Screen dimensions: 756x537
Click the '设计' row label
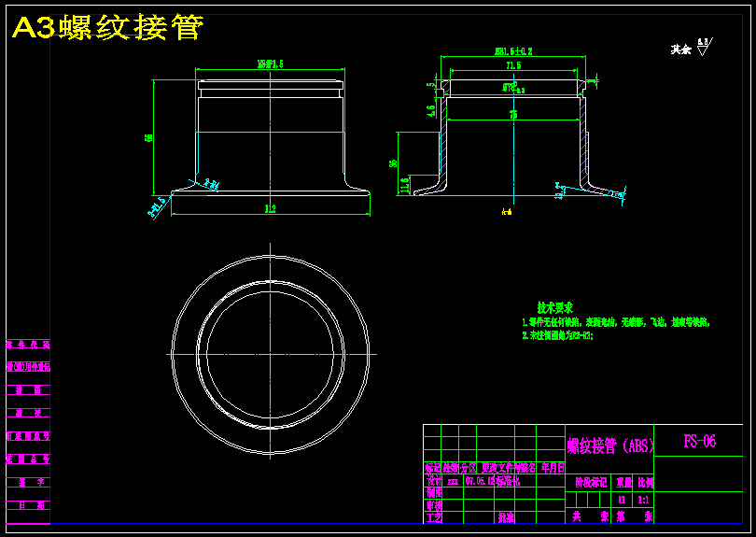coord(434,481)
